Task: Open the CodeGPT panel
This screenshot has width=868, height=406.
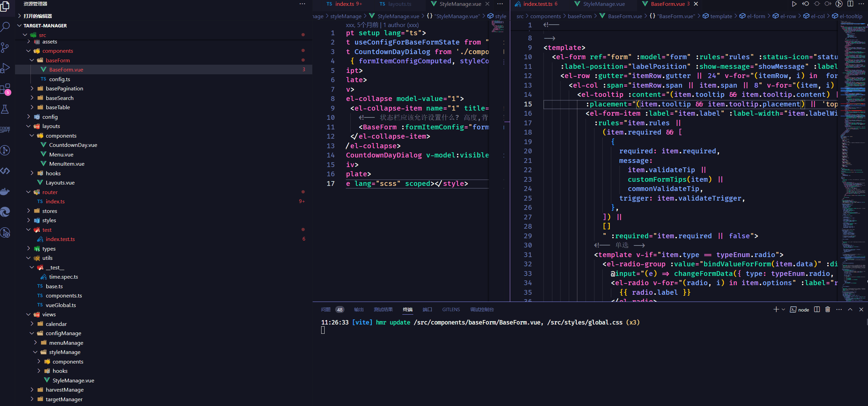Action: [5, 129]
